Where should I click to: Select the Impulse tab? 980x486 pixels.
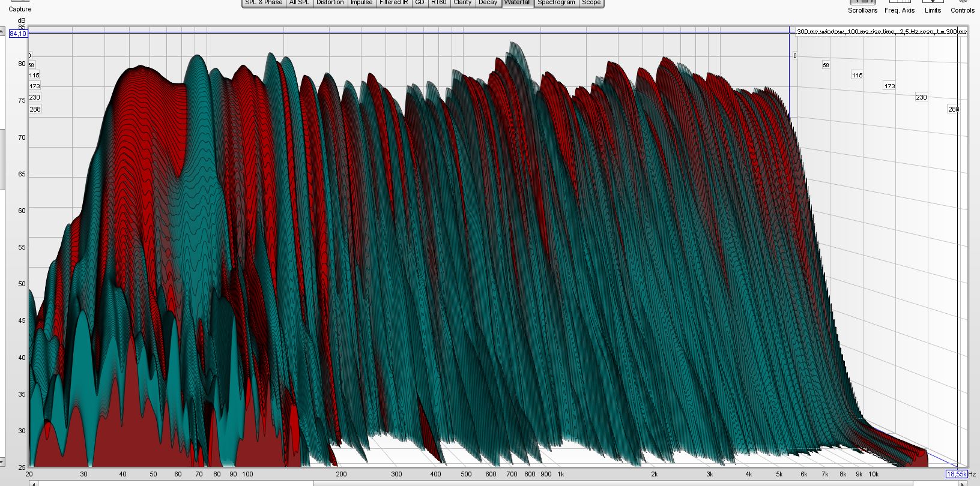tap(361, 2)
